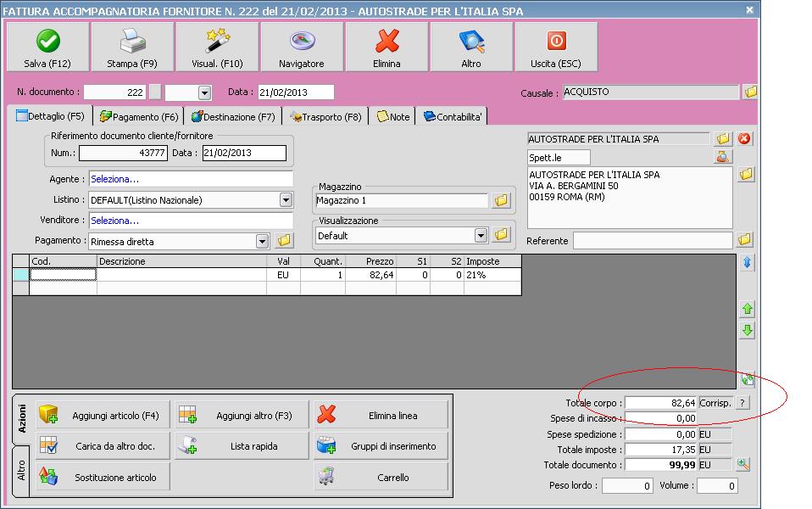Open the Visualizzazione Default dropdown
Image resolution: width=812 pixels, height=509 pixels.
(481, 235)
